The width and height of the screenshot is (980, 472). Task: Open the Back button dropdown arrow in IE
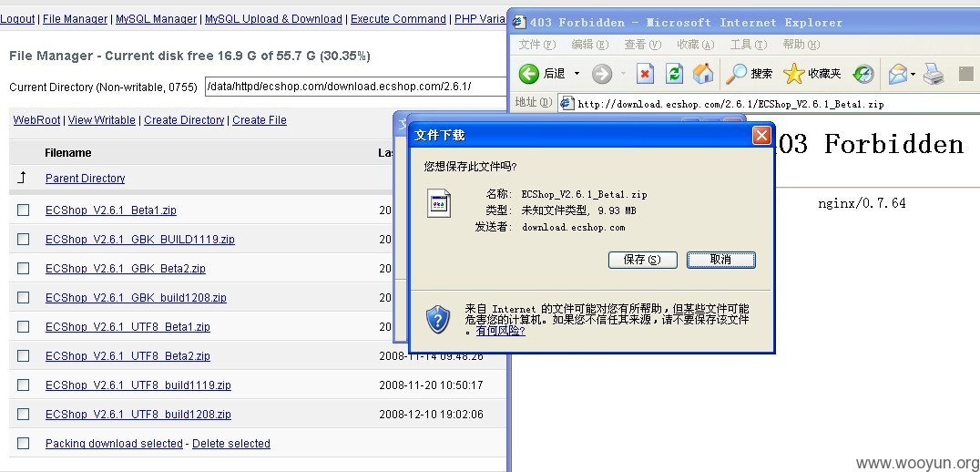click(x=577, y=74)
